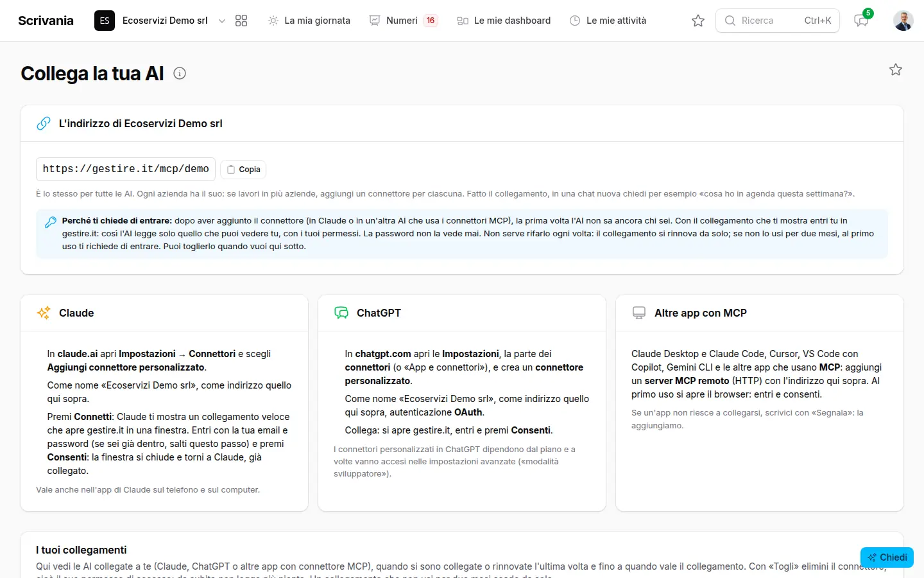Click the info icon beside Collega la tua AI
Image resolution: width=924 pixels, height=578 pixels.
pos(180,73)
